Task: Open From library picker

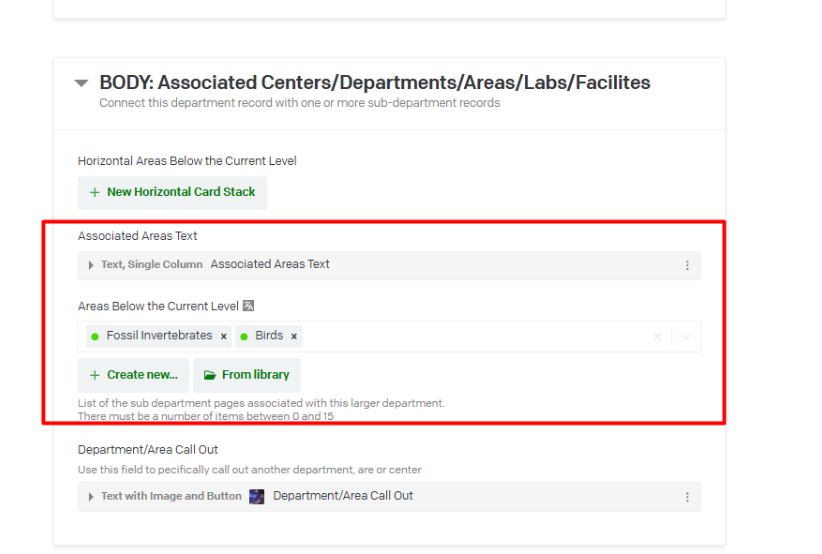Action: pyautogui.click(x=246, y=375)
